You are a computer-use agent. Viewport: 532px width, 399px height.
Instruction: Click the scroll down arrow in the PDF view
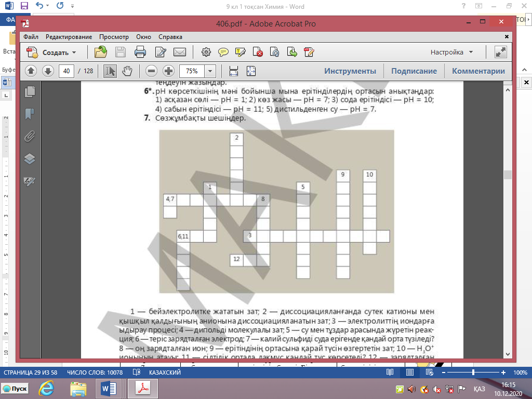coord(508,354)
